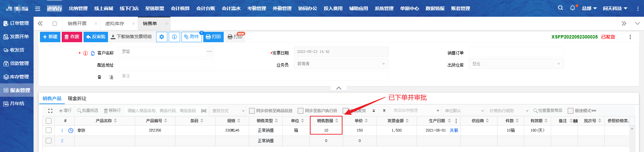This screenshot has width=644, height=152.
Task: Open the vertical dots menu in header
Action: click(x=638, y=8)
